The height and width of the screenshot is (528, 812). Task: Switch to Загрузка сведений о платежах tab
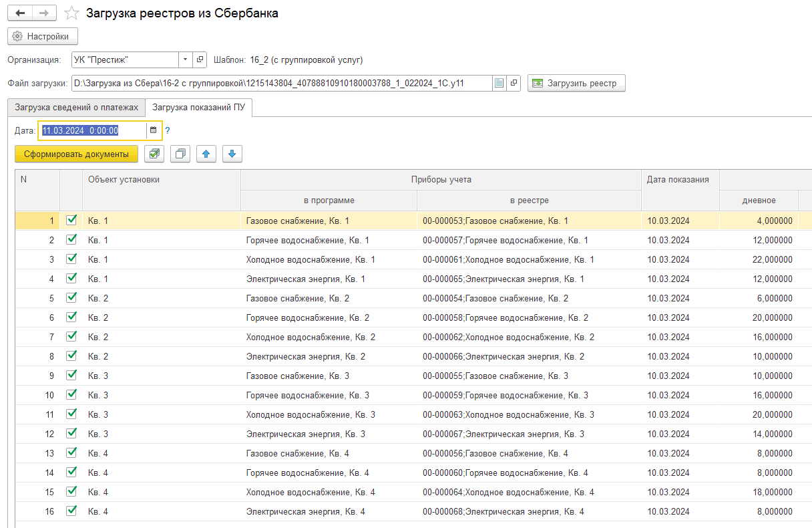point(76,107)
